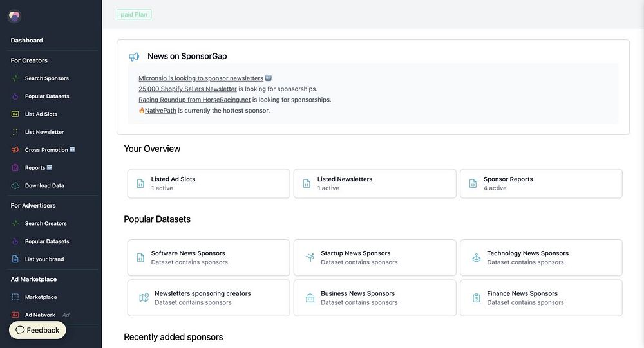Follow the NativePath hottest sponsor link

coord(160,111)
